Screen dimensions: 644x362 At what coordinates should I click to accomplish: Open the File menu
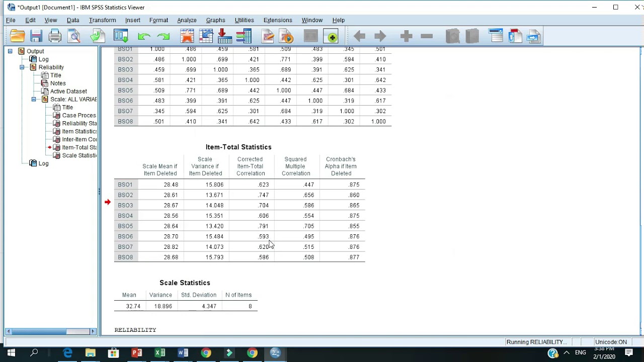[11, 20]
